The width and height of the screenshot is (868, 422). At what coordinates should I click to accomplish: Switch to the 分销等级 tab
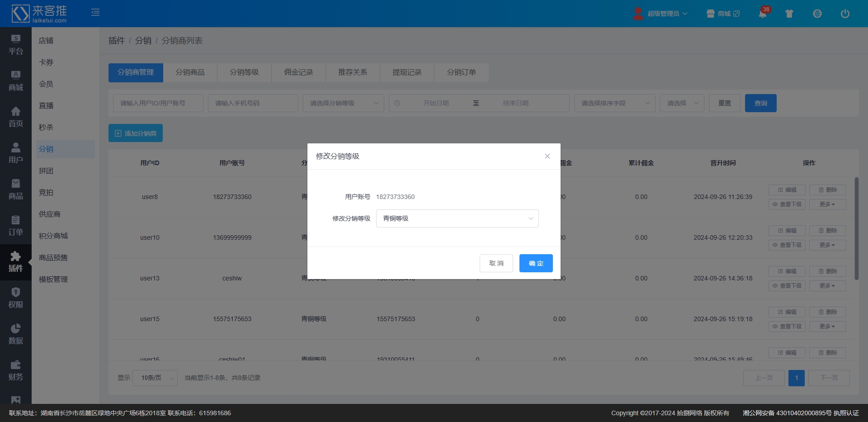coord(244,72)
